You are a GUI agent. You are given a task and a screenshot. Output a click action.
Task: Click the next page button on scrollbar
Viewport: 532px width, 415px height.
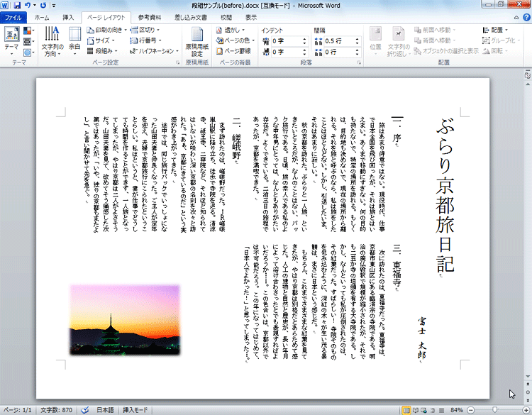(x=528, y=400)
